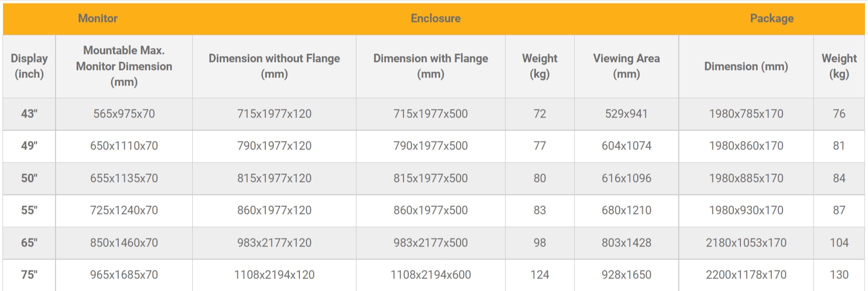Click the Package group header
This screenshot has height=291, width=868.
(771, 18)
